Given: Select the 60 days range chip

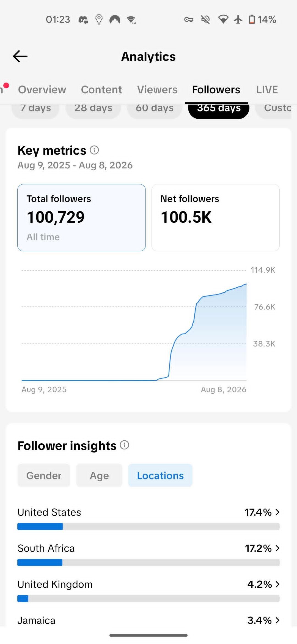Looking at the screenshot, I should click(x=155, y=109).
